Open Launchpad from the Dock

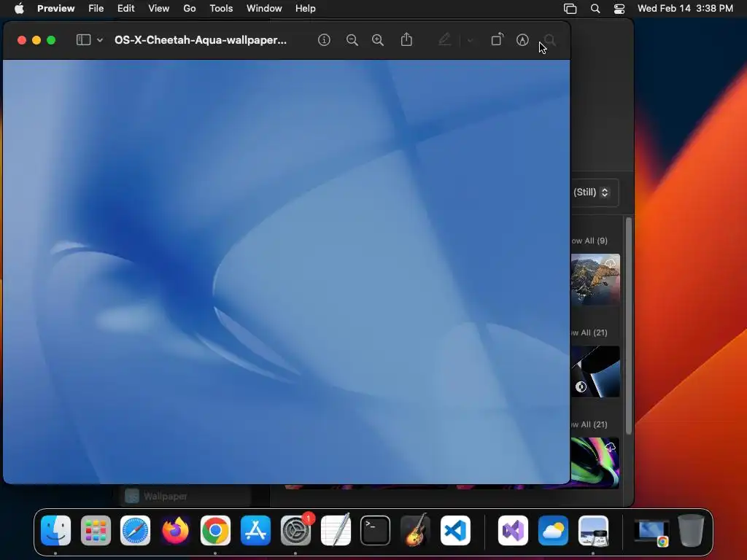point(96,531)
